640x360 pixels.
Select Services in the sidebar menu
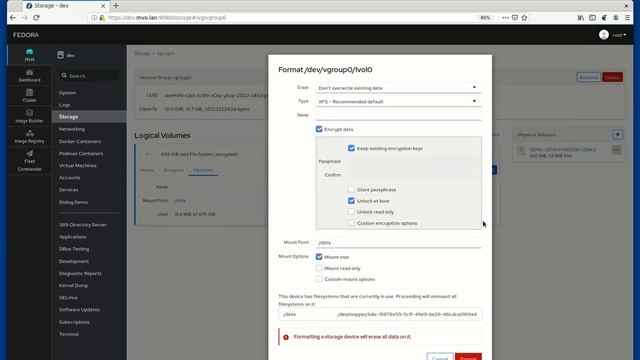(x=69, y=190)
